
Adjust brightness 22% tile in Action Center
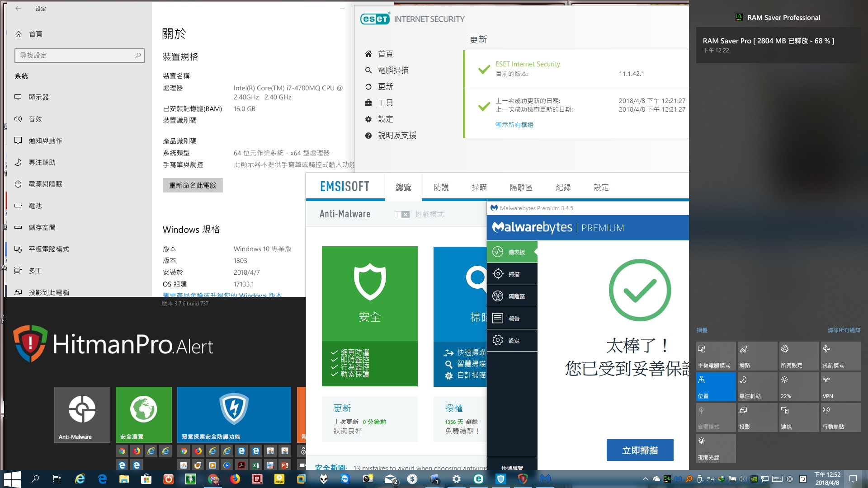pyautogui.click(x=799, y=387)
